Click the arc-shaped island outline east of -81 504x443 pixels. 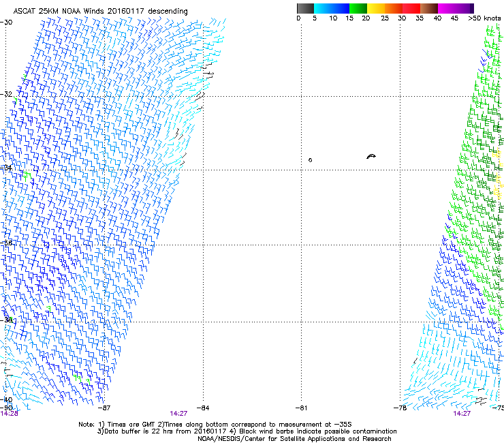[371, 156]
